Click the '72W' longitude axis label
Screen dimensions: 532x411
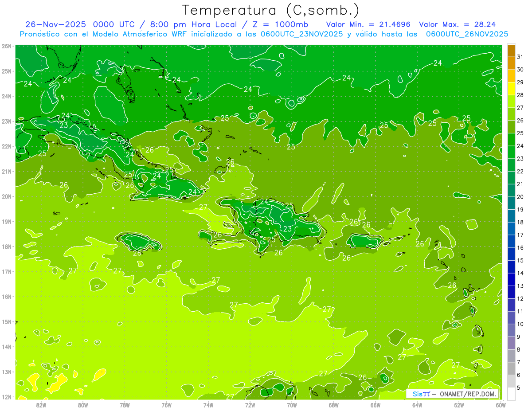tap(250, 405)
